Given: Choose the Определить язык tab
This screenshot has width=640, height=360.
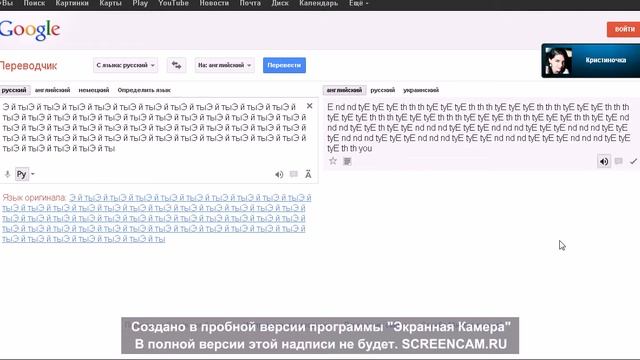Looking at the screenshot, I should tap(144, 90).
